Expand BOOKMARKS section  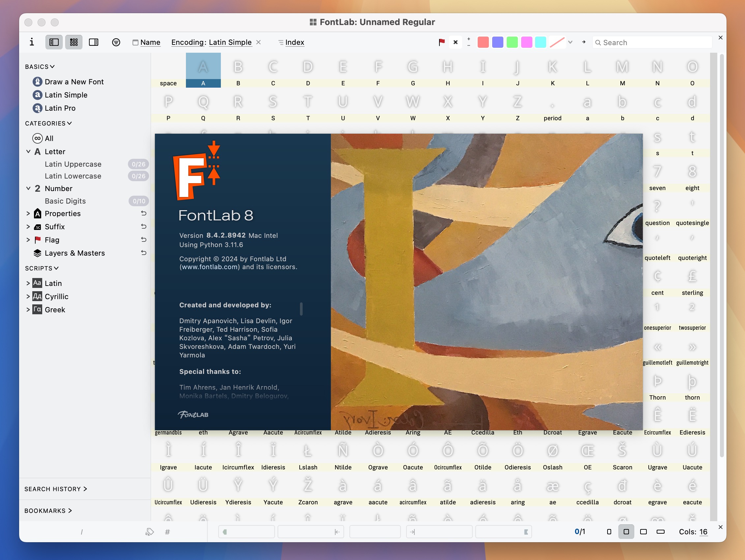[x=48, y=511]
